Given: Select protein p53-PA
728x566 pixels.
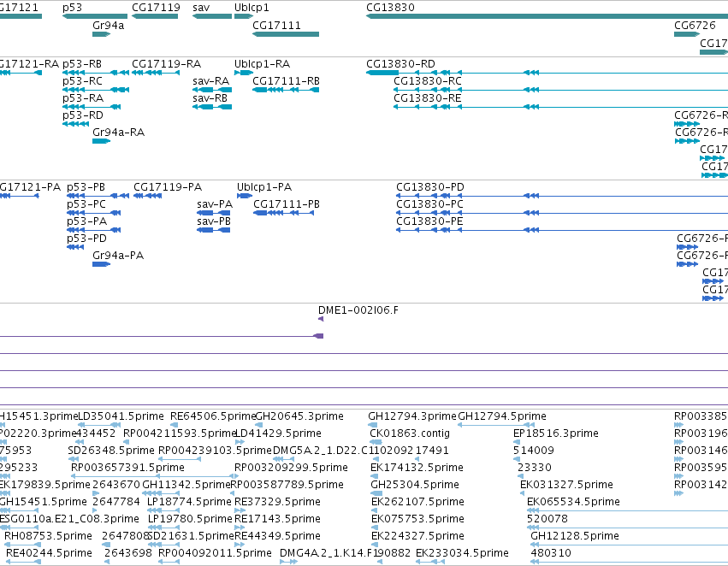Looking at the screenshot, I should pyautogui.click(x=86, y=221).
